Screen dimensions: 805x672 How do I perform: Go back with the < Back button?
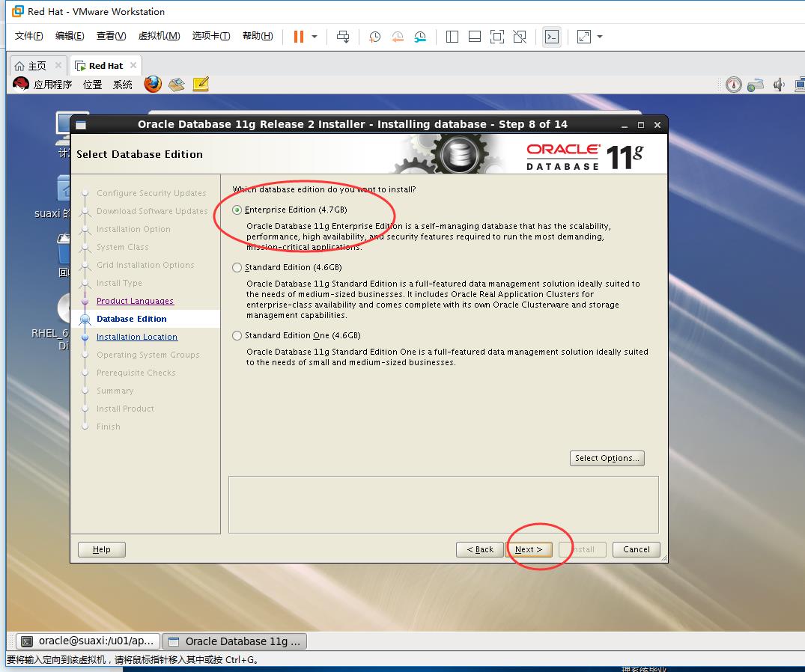click(x=479, y=549)
